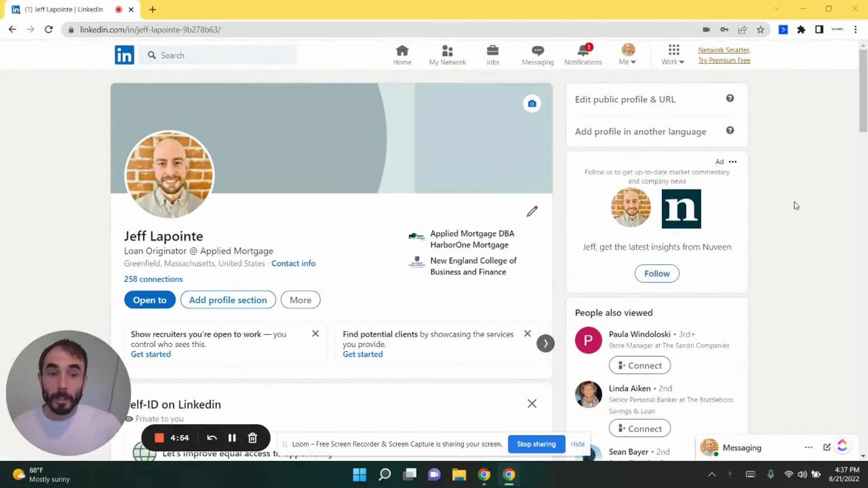Edit intro with pencil icon
This screenshot has width=868, height=488.
pyautogui.click(x=532, y=211)
